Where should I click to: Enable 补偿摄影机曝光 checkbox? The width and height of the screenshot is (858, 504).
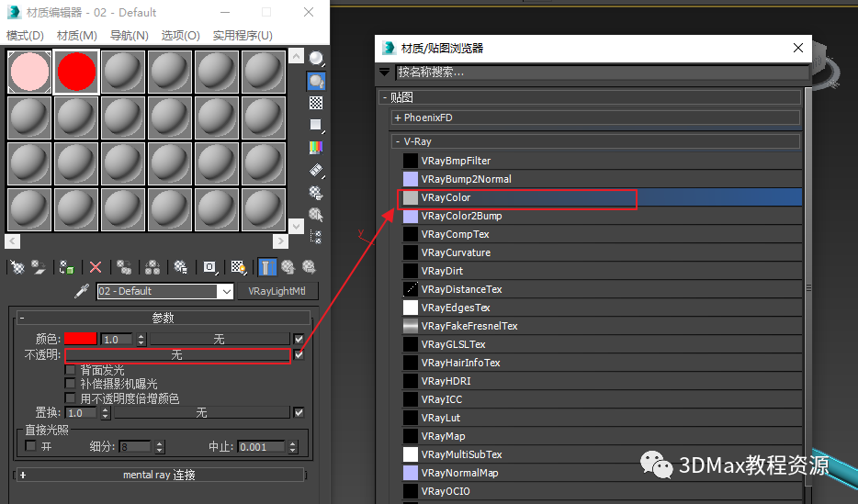pos(70,384)
